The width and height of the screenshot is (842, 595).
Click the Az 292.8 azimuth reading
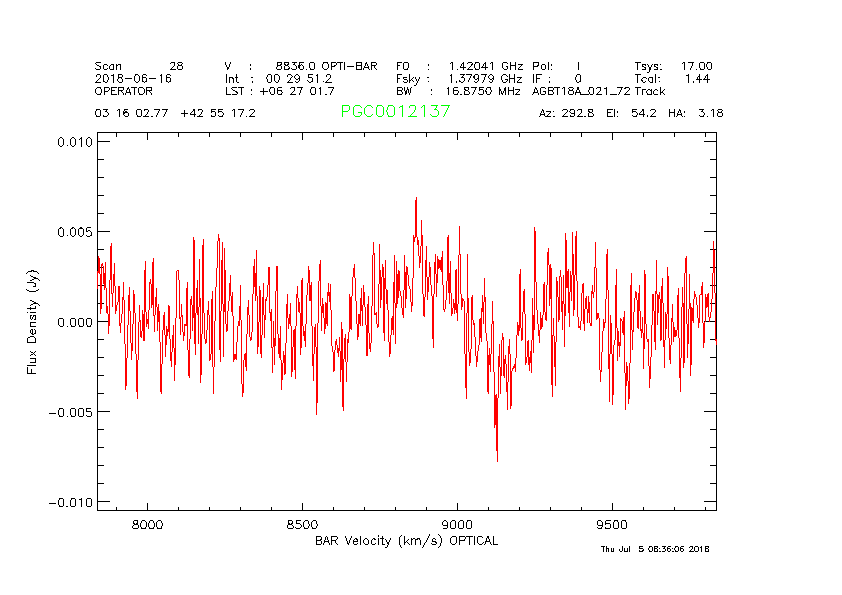point(567,113)
